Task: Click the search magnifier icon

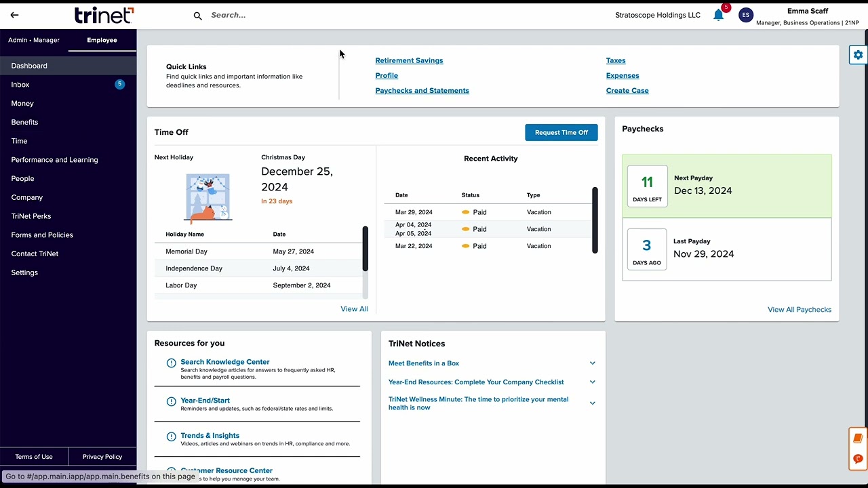Action: click(x=197, y=16)
